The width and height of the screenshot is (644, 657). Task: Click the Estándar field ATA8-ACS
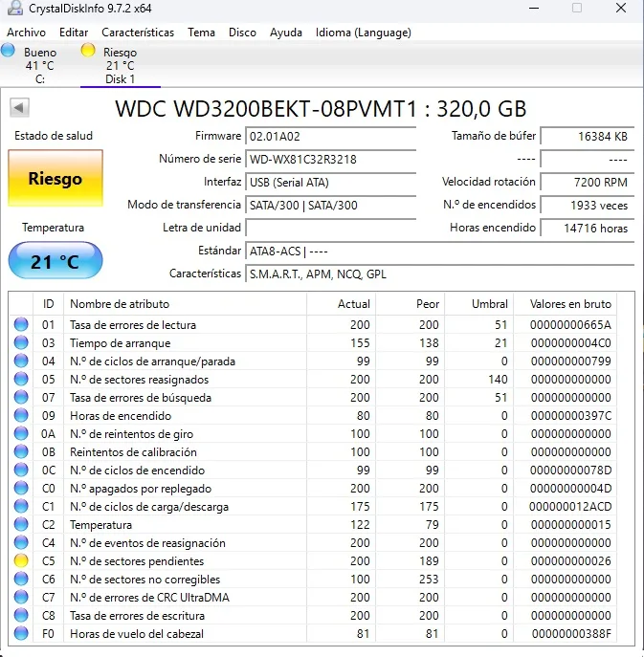(x=440, y=252)
